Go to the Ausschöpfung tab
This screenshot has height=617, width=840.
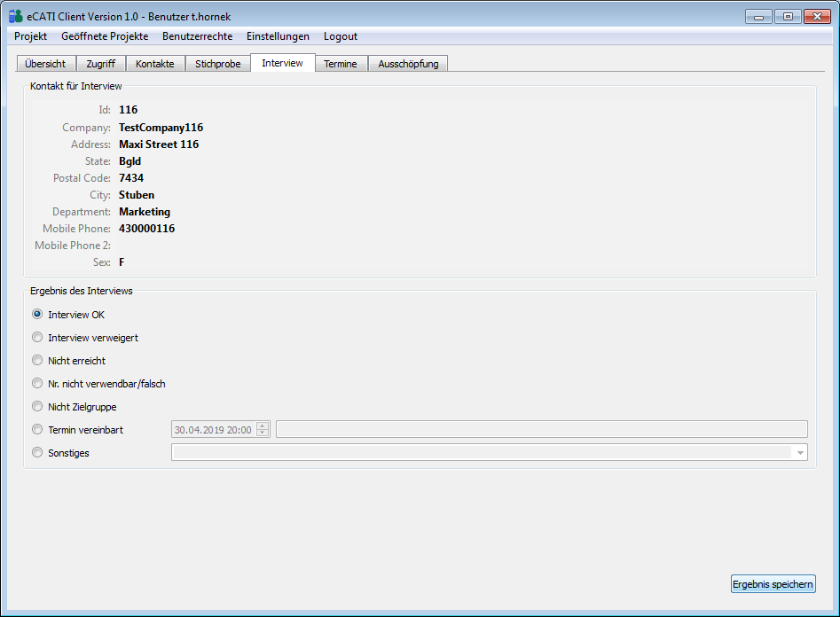click(x=408, y=64)
